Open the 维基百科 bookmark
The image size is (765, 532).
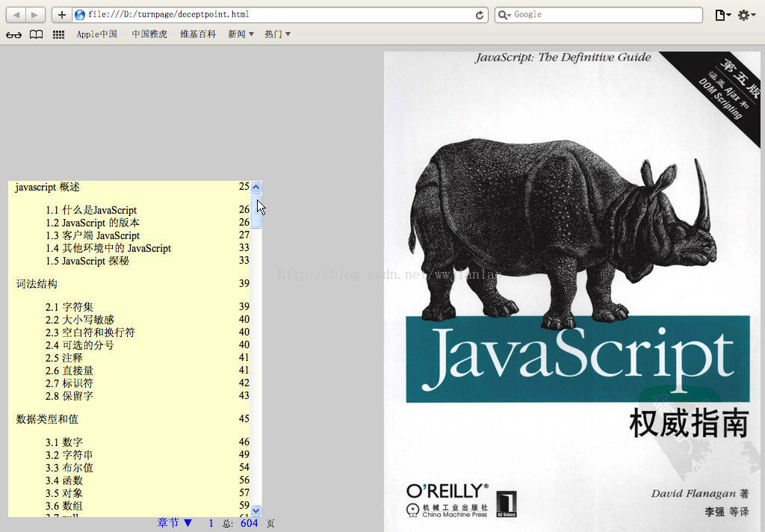pyautogui.click(x=198, y=34)
